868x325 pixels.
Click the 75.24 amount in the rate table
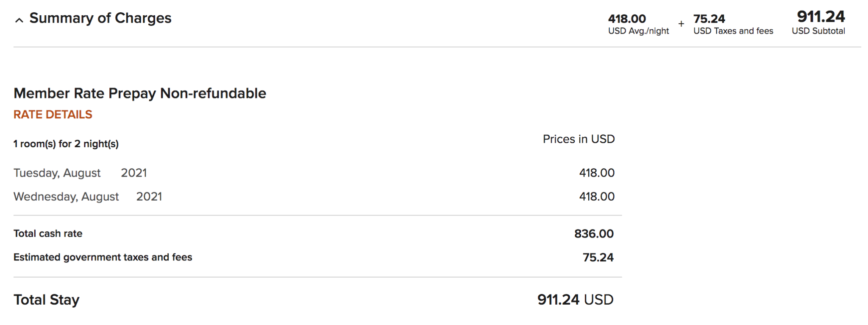[598, 258]
